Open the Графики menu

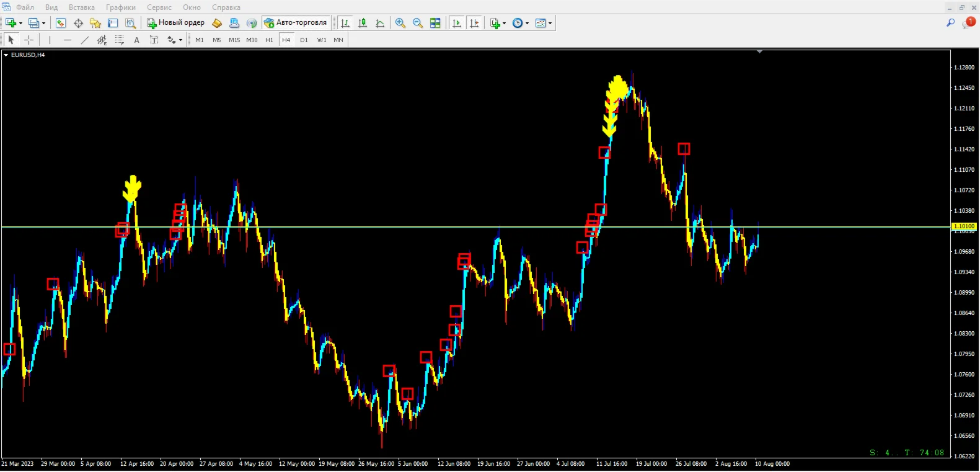[121, 7]
